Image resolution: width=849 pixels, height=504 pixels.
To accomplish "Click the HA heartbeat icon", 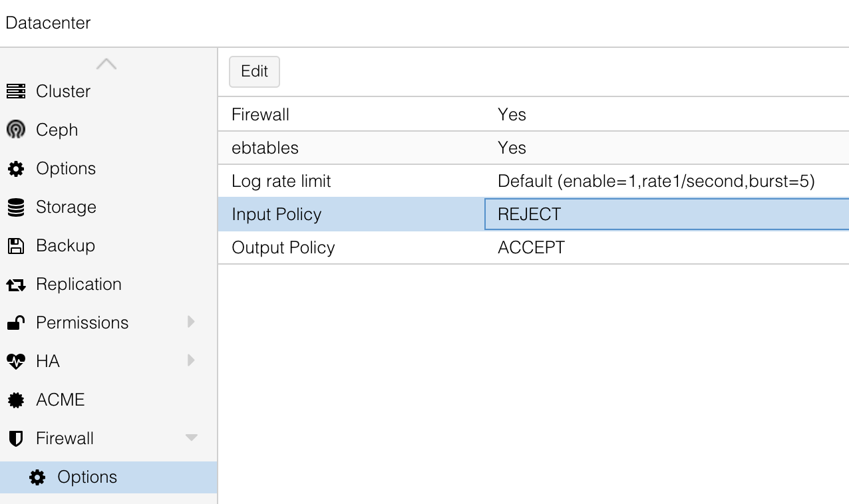I will 16,362.
